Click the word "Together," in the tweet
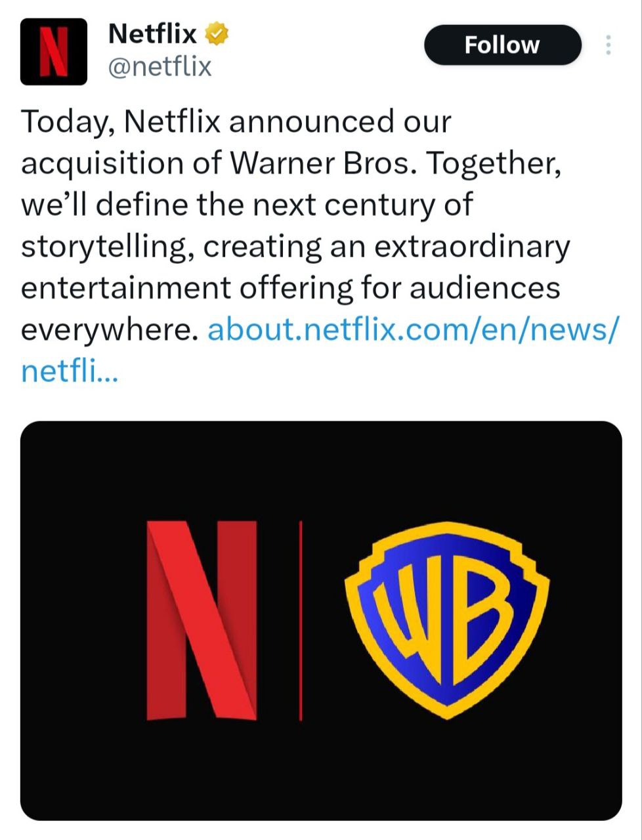 (x=494, y=164)
